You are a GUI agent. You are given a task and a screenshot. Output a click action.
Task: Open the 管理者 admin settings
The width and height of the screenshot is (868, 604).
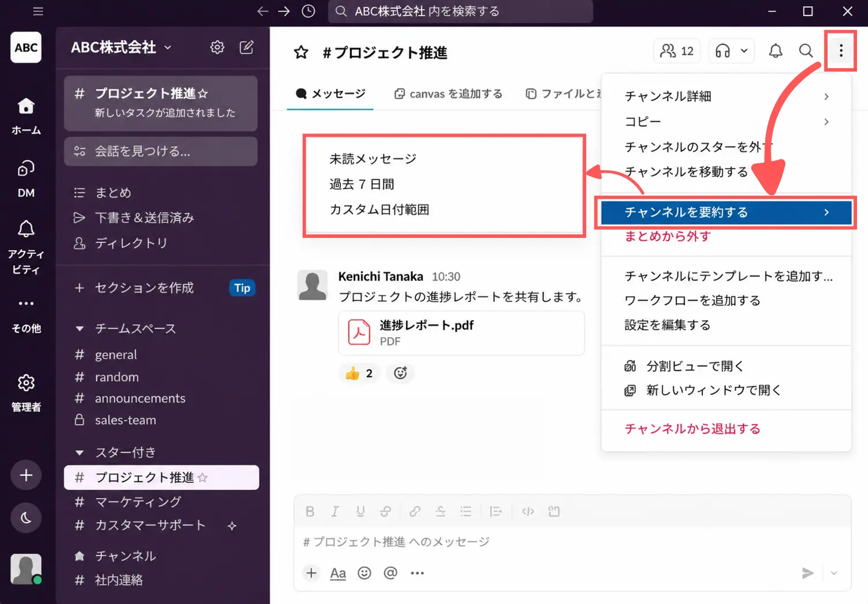(x=26, y=393)
